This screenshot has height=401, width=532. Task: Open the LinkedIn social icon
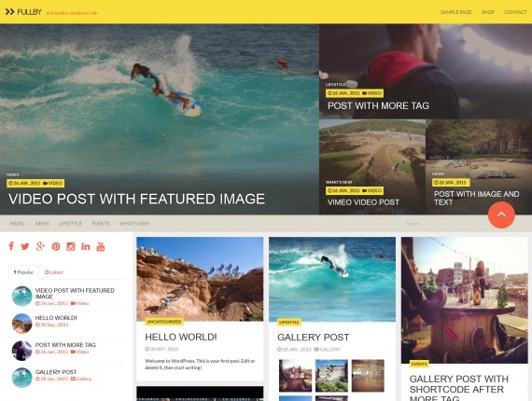point(86,246)
